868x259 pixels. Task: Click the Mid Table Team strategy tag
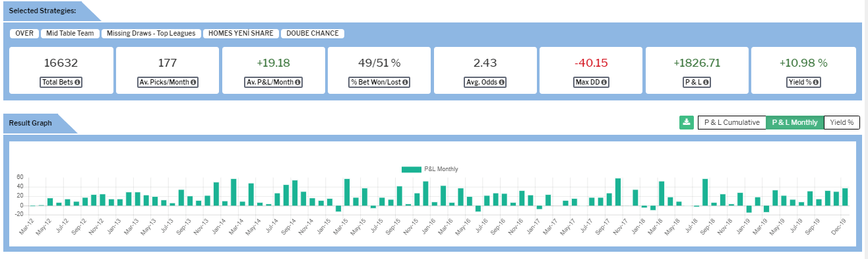pos(70,33)
